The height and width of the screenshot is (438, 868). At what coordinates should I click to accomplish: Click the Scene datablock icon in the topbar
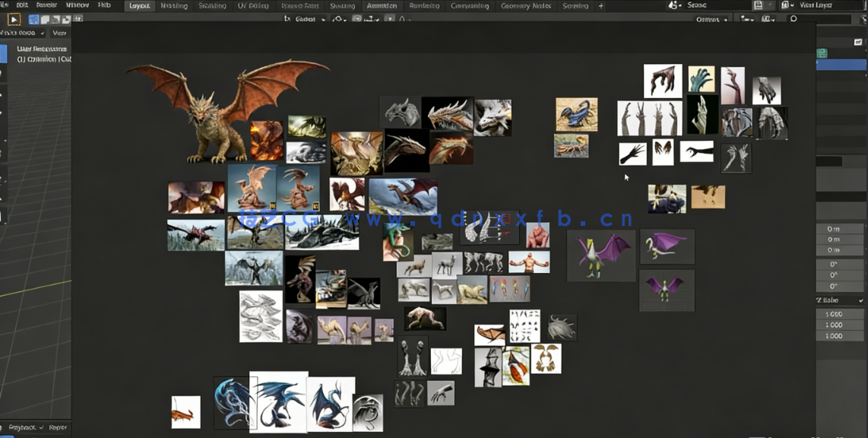click(672, 5)
